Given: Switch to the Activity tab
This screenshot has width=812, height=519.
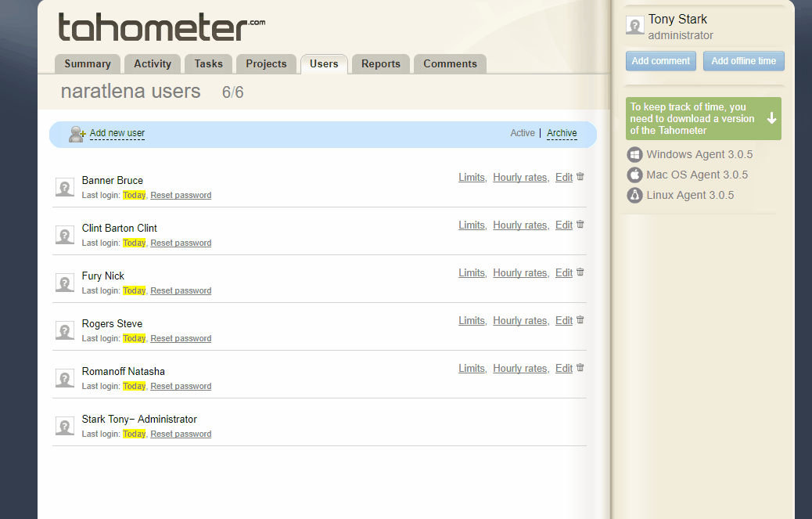Looking at the screenshot, I should (153, 63).
